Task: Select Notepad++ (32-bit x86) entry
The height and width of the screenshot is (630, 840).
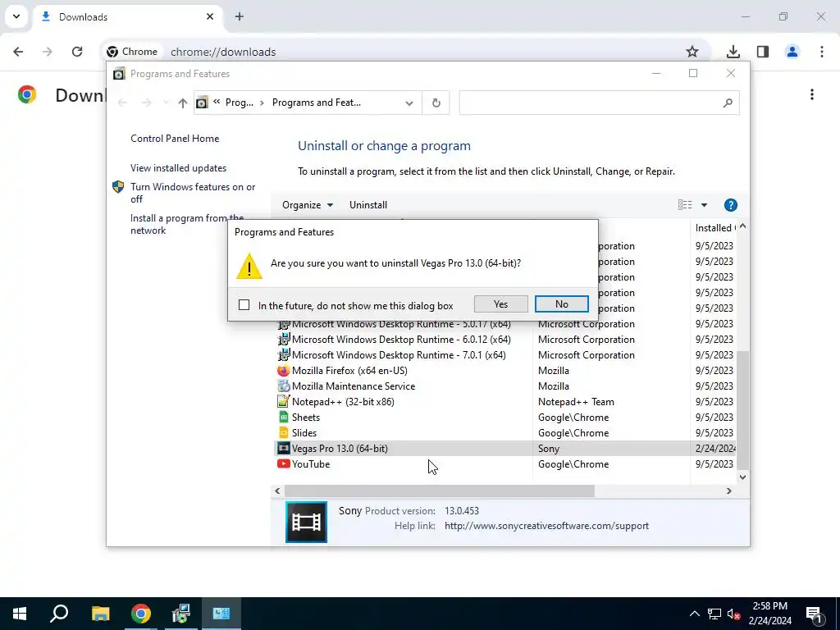Action: (x=506, y=402)
